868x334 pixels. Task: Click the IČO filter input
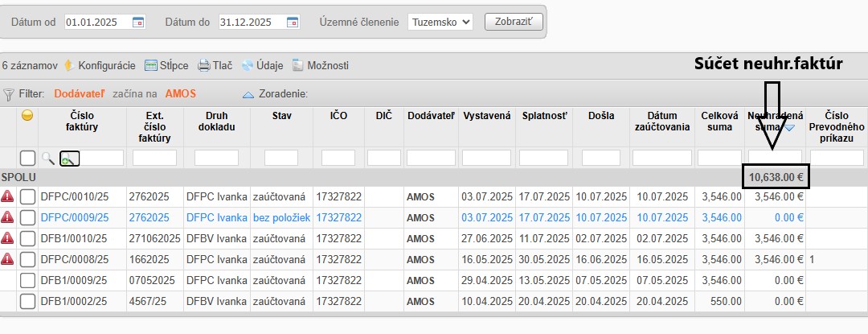click(x=338, y=158)
